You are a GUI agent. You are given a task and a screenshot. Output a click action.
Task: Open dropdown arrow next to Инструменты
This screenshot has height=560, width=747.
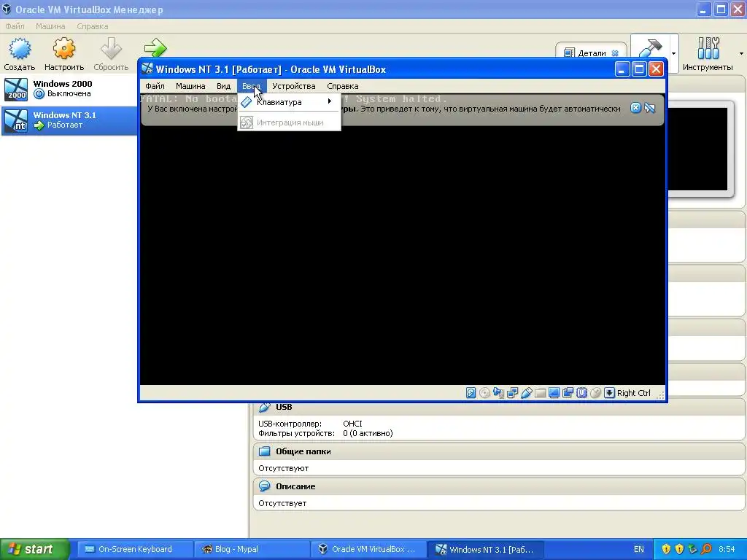741,53
